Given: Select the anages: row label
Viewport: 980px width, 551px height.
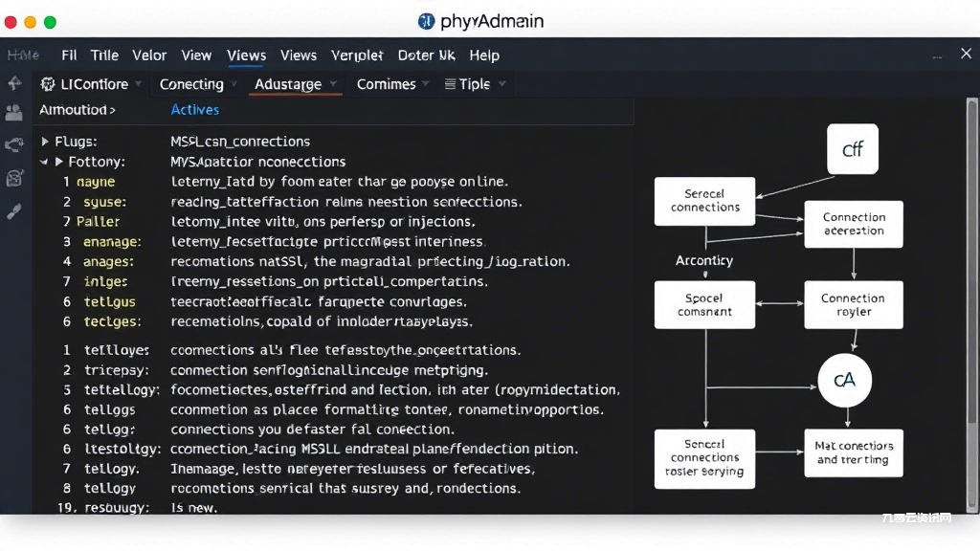Looking at the screenshot, I should pos(109,262).
